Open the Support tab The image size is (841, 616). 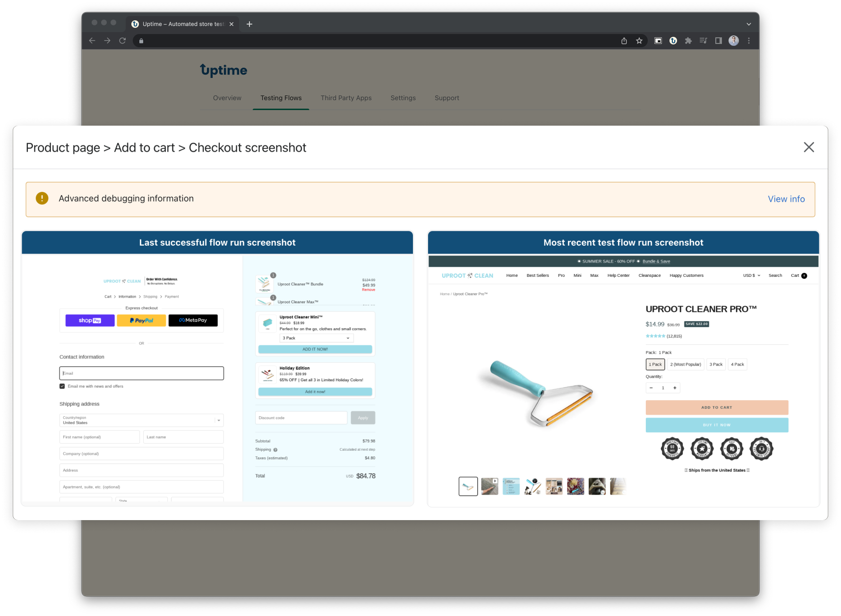point(447,98)
